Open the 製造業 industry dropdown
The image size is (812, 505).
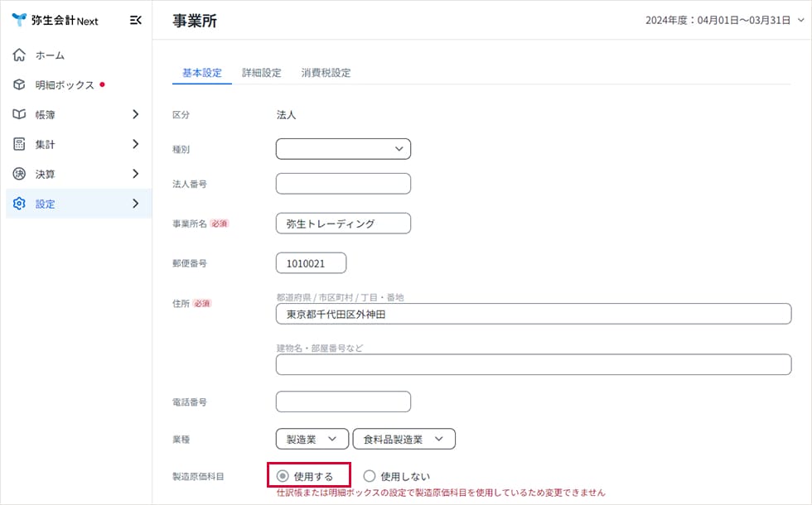[312, 439]
